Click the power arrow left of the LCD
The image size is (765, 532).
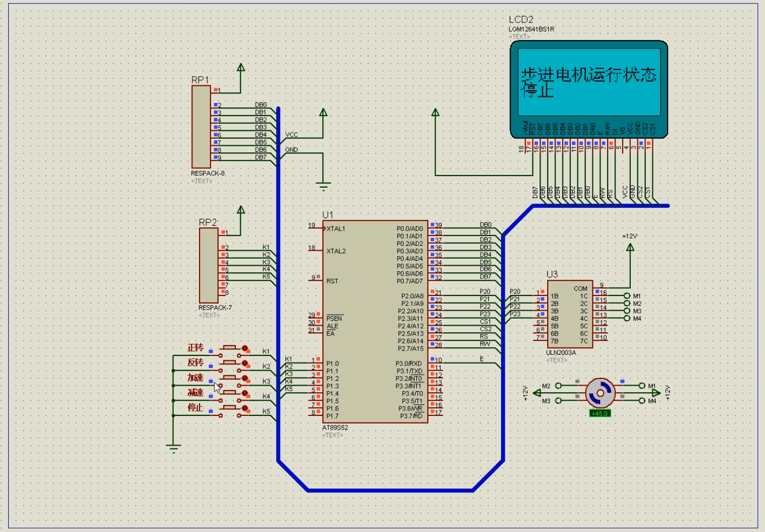pos(436,112)
